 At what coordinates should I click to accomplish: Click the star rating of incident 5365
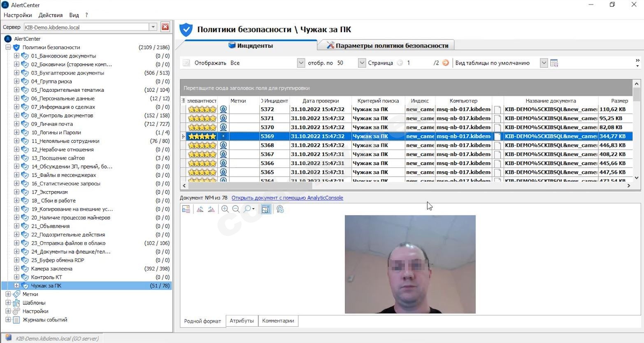pyautogui.click(x=202, y=172)
